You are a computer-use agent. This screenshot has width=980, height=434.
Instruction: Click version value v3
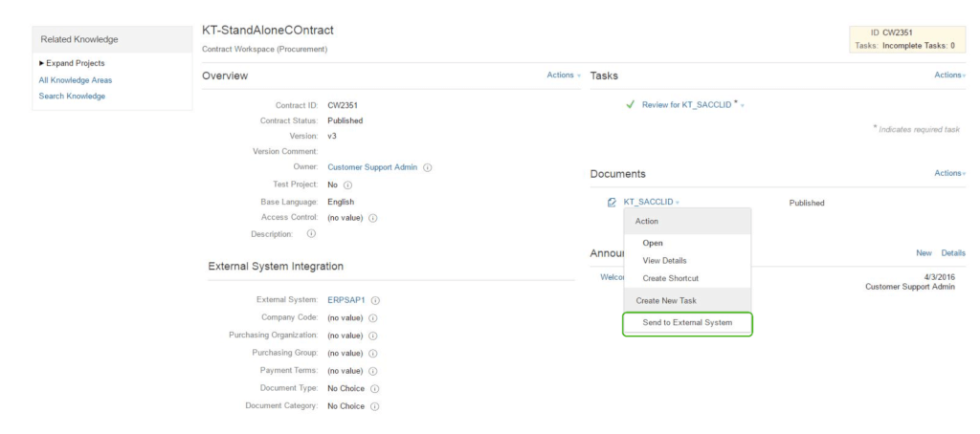[332, 136]
